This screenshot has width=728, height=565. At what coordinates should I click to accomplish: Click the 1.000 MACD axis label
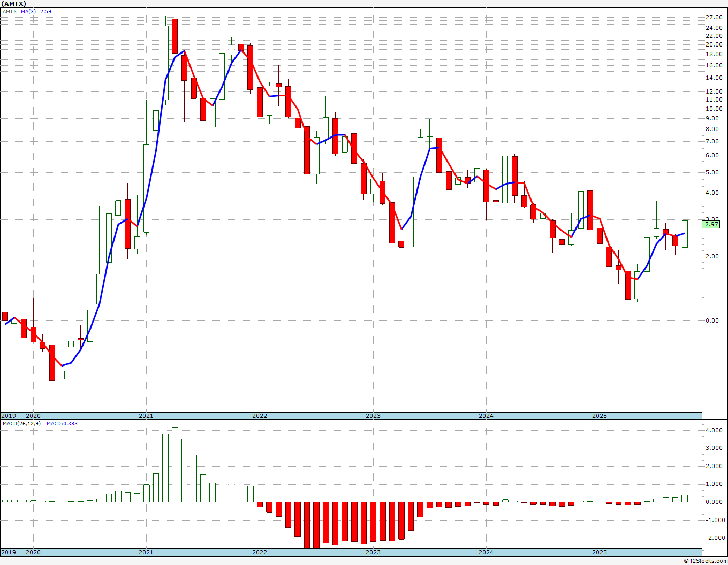point(714,484)
